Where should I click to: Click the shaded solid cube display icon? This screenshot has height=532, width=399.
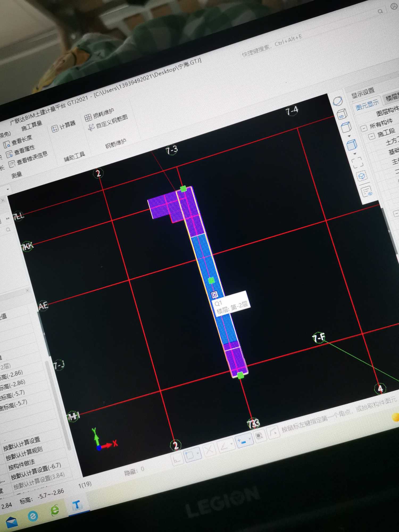click(352, 145)
